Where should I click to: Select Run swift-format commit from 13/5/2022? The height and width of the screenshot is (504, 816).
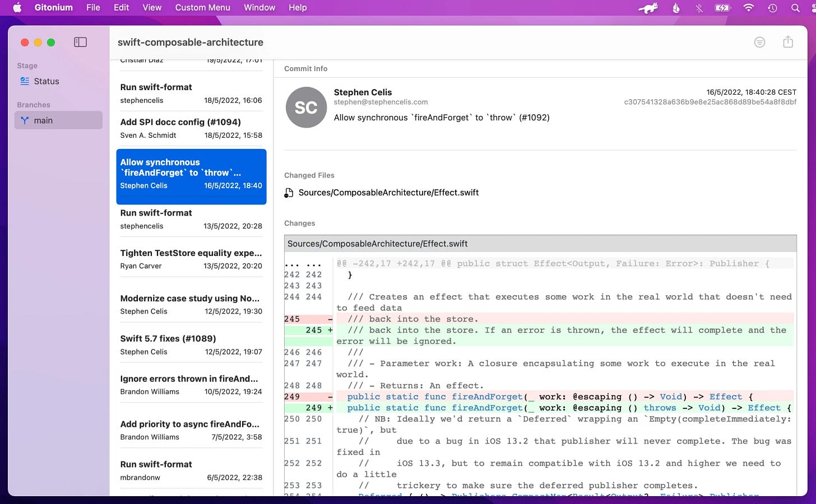pyautogui.click(x=191, y=219)
